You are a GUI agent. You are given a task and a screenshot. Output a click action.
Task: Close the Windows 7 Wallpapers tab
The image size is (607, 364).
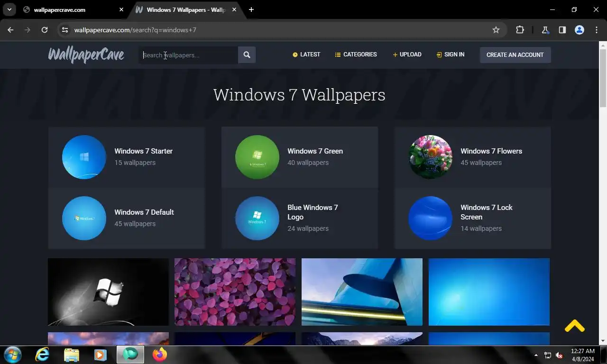pos(234,9)
